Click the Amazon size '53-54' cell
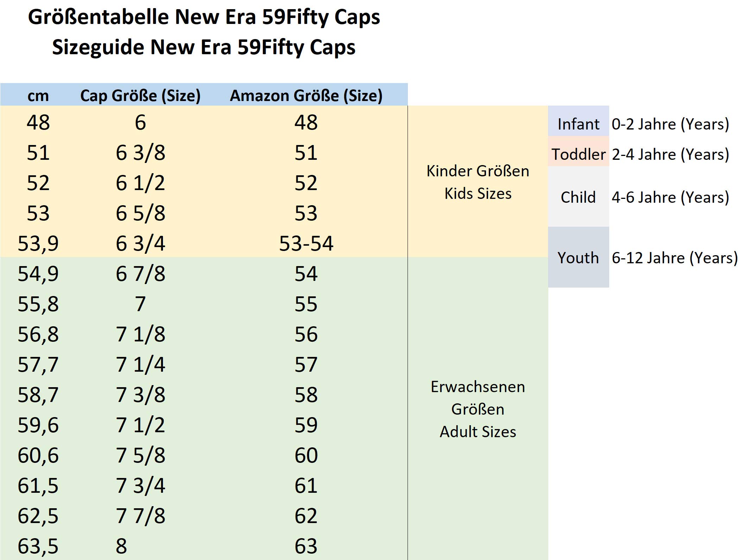This screenshot has width=744, height=560. point(306,243)
